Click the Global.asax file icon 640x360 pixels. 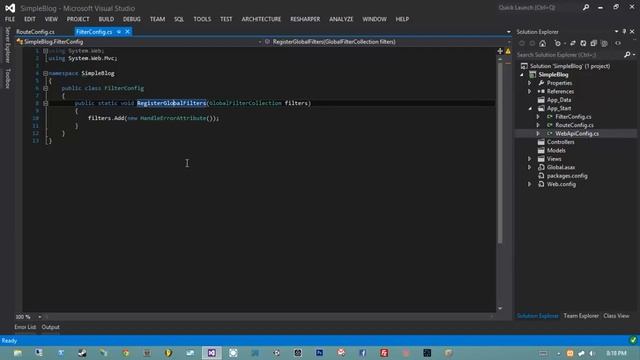[541, 167]
